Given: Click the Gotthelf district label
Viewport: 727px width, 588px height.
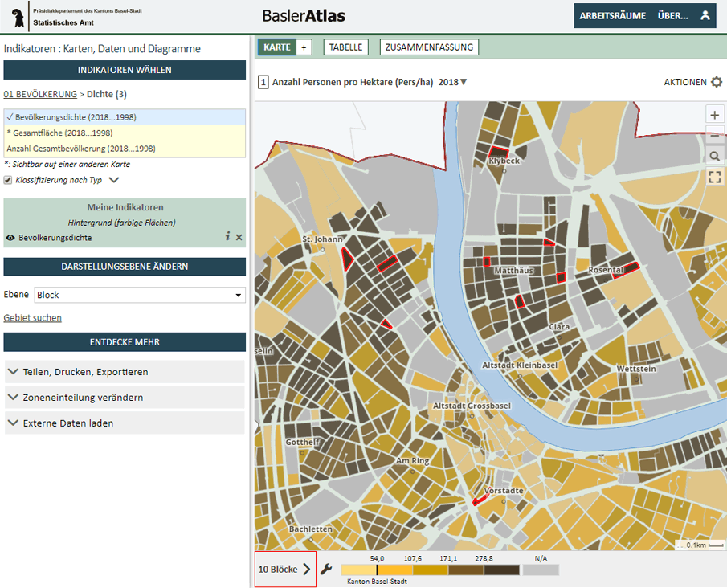Looking at the screenshot, I should point(302,442).
